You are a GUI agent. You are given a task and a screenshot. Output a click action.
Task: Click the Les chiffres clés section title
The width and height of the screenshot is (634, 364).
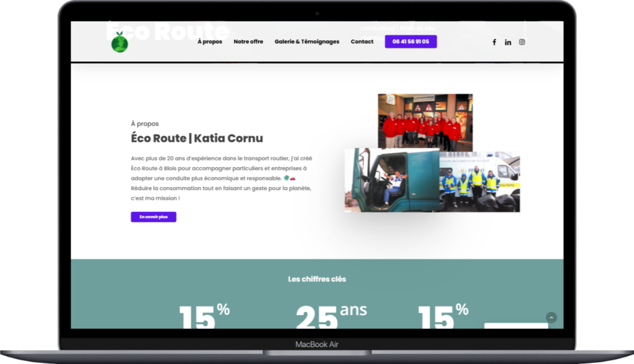pyautogui.click(x=317, y=279)
